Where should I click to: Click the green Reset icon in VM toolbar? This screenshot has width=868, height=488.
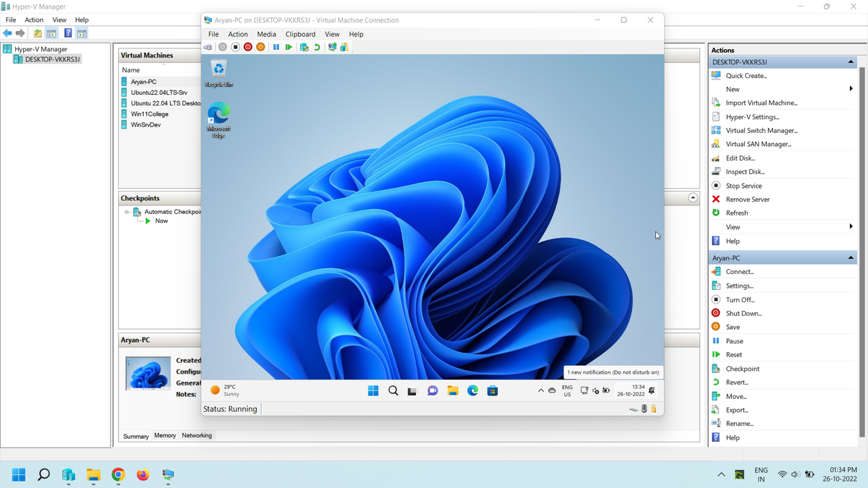(x=289, y=47)
